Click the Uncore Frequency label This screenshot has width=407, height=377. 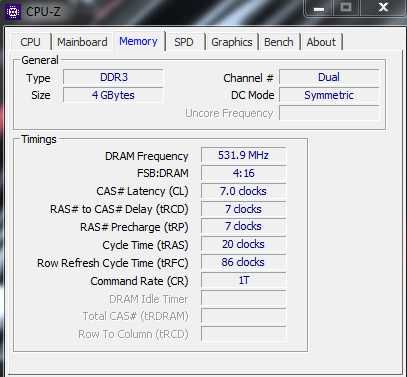click(x=229, y=113)
